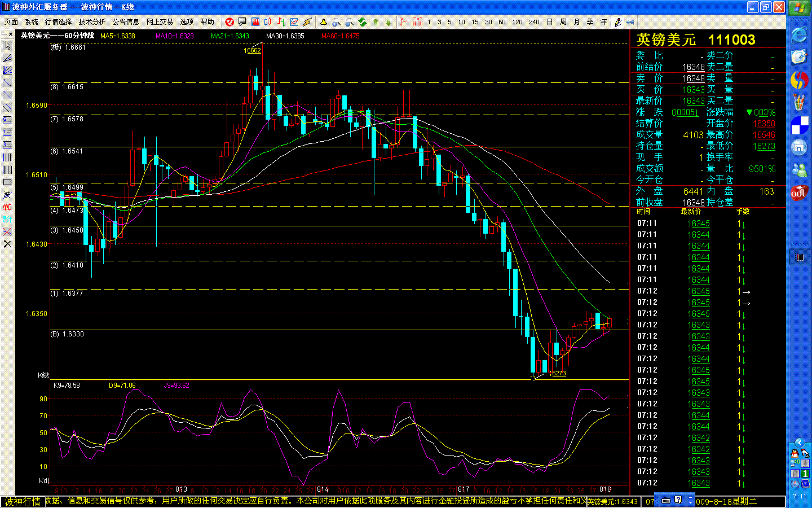Open the 网上交易 menu
Image resolution: width=812 pixels, height=508 pixels.
pos(160,22)
